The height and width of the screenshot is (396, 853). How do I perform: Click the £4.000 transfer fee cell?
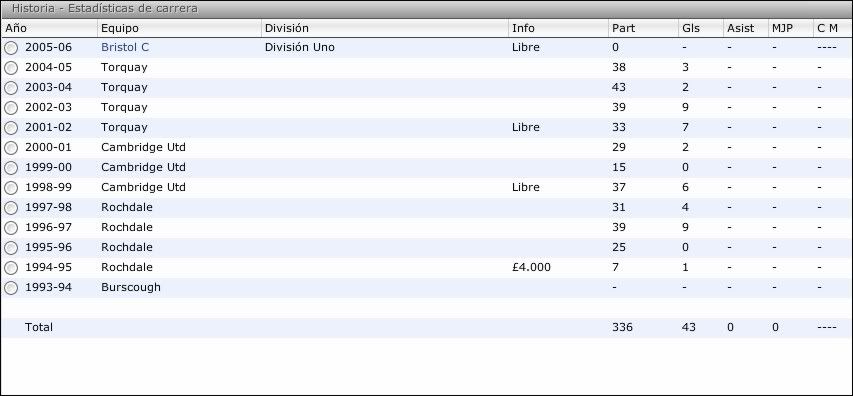[x=531, y=267]
